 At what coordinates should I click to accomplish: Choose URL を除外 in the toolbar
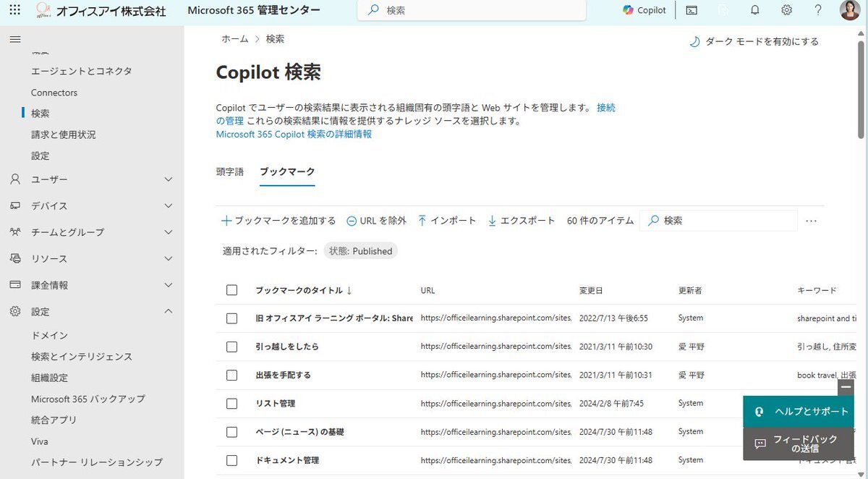pyautogui.click(x=376, y=221)
